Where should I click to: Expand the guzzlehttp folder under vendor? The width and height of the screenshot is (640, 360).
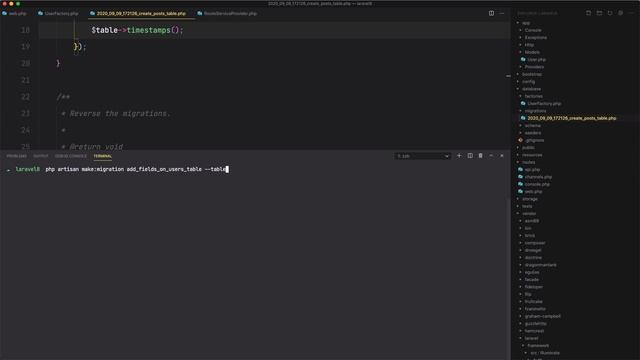coord(536,324)
